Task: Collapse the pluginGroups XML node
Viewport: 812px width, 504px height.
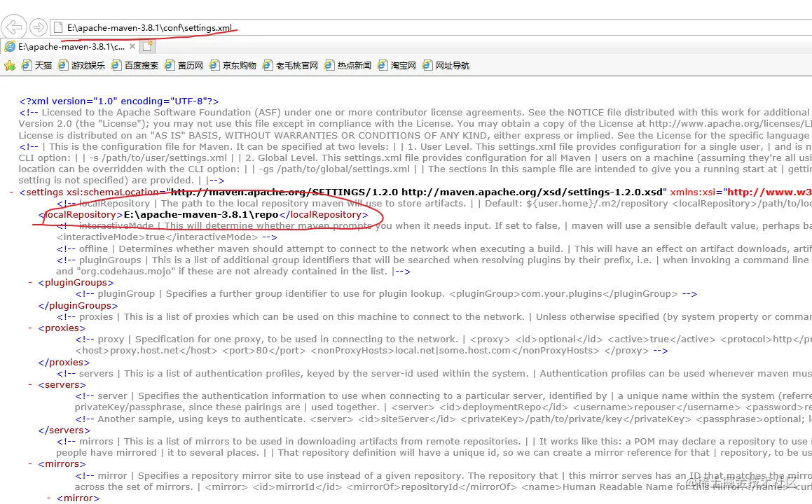Action: click(x=29, y=282)
